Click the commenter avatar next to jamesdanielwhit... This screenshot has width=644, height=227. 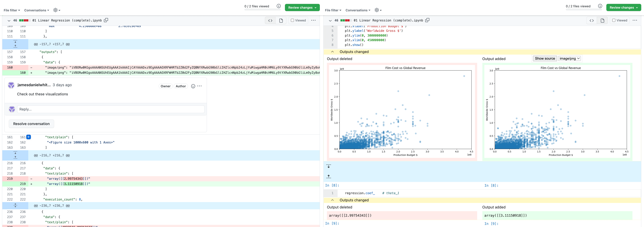pyautogui.click(x=11, y=85)
